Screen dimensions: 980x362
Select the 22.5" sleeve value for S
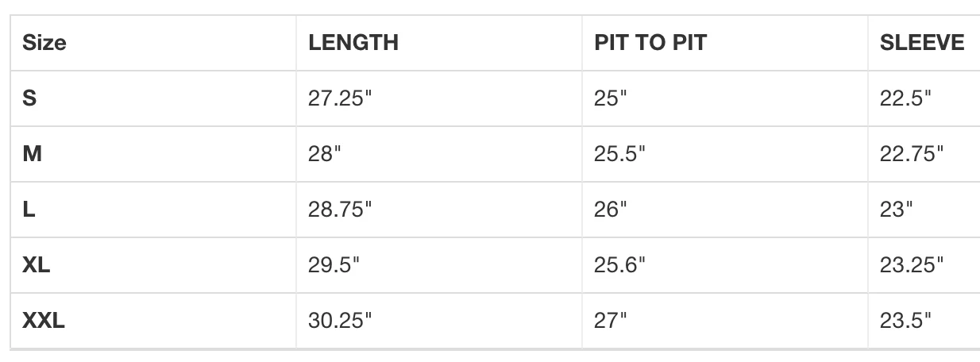point(905,98)
